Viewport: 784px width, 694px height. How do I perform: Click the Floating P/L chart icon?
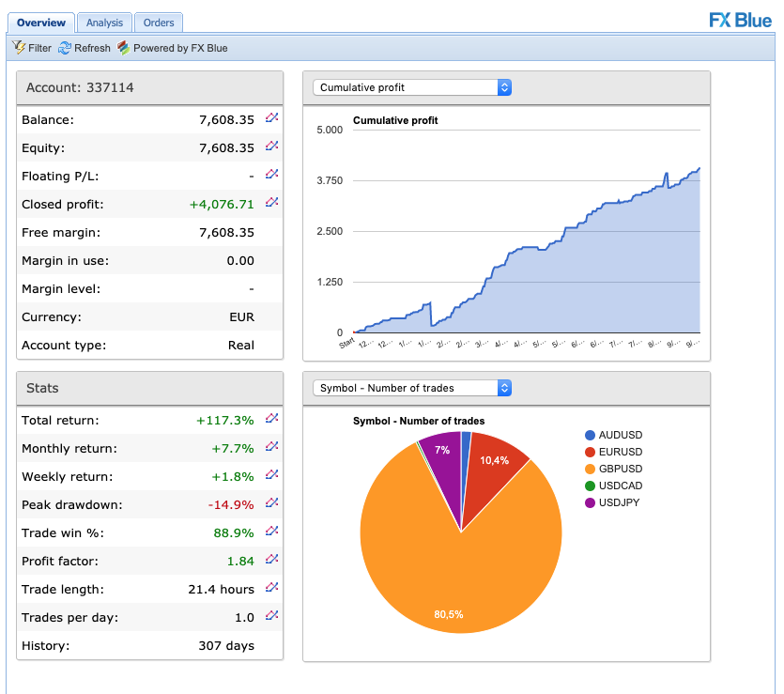pos(271,175)
